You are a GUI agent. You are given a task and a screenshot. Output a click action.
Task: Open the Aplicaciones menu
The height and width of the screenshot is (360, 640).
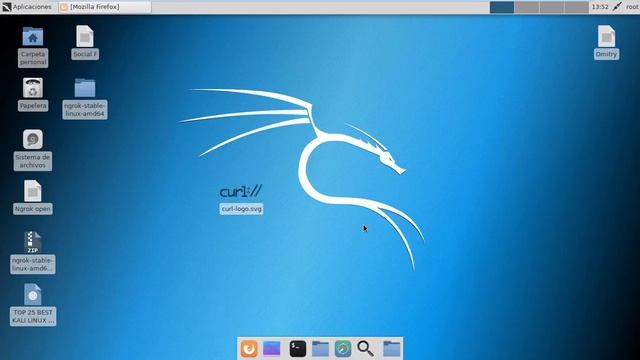point(32,7)
